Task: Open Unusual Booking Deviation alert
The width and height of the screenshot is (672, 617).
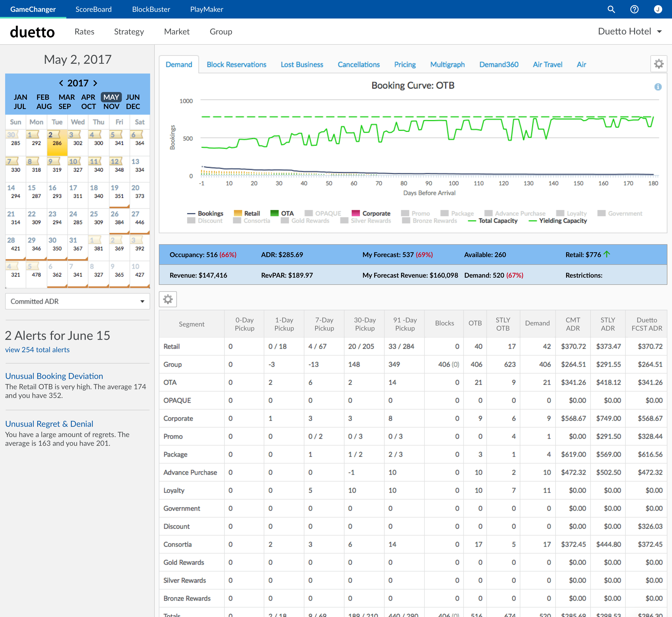Action: point(54,376)
